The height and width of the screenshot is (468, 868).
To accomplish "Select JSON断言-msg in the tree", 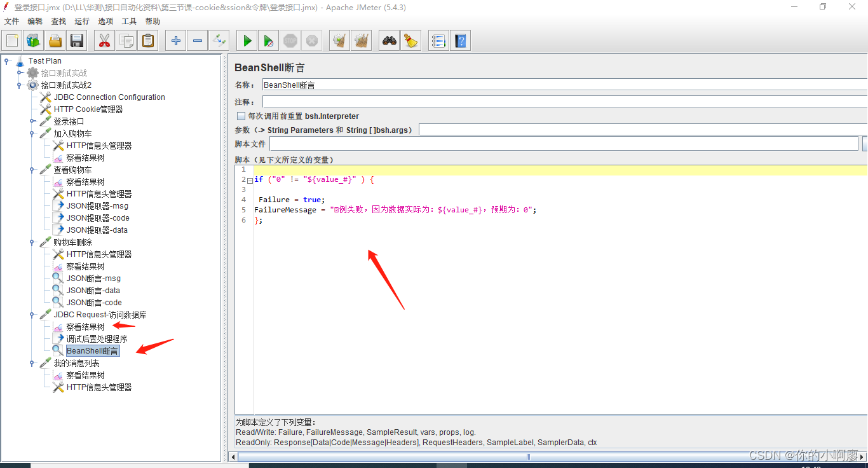I will 93,279.
